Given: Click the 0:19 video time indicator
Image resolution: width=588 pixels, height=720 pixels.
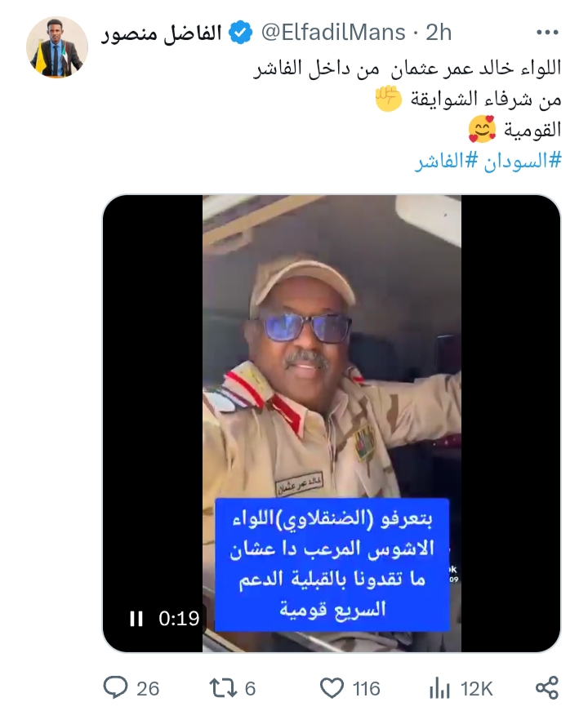Looking at the screenshot, I should pyautogui.click(x=179, y=619).
